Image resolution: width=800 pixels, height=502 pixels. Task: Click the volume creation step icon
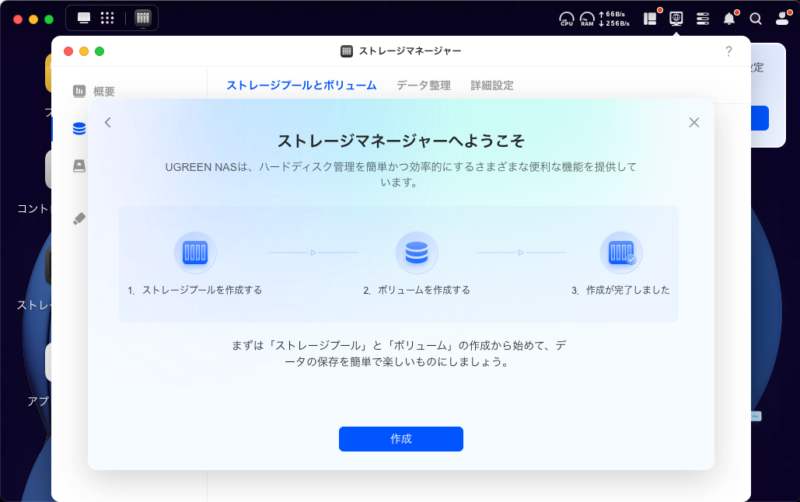(416, 253)
